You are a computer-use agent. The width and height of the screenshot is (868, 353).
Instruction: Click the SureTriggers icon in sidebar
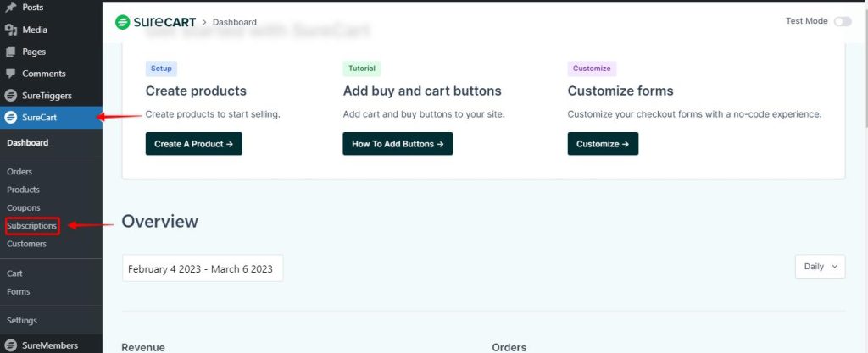(11, 96)
